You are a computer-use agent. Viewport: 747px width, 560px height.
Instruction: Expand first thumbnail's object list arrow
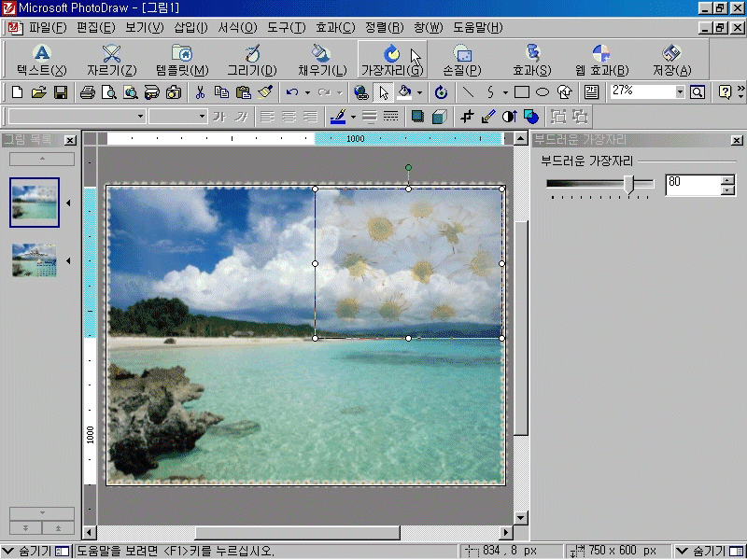(68, 203)
